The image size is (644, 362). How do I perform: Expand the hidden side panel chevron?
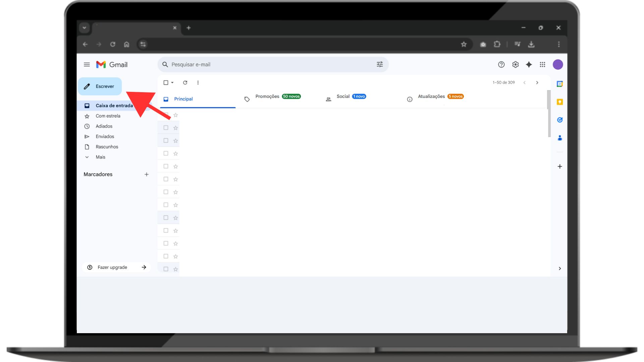(559, 268)
